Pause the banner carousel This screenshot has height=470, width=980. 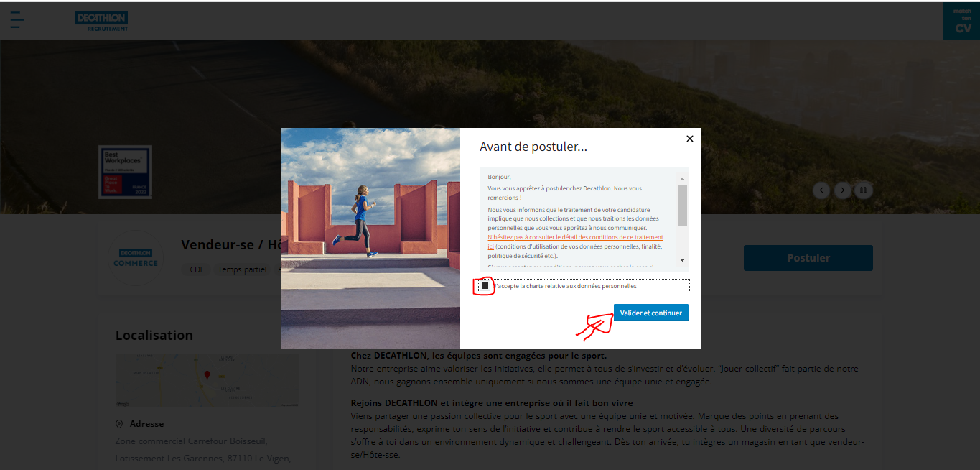click(x=864, y=190)
